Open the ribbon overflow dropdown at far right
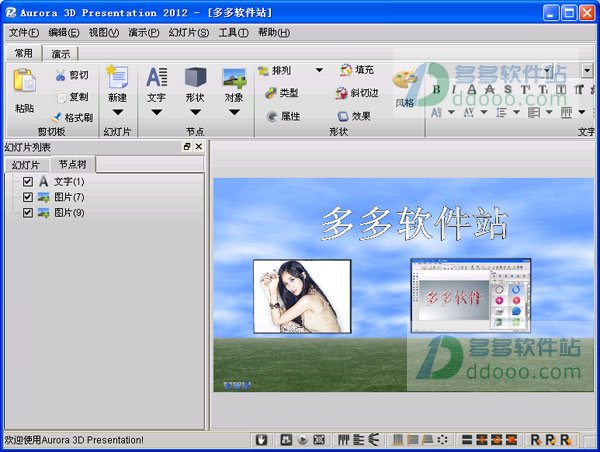 click(x=587, y=70)
